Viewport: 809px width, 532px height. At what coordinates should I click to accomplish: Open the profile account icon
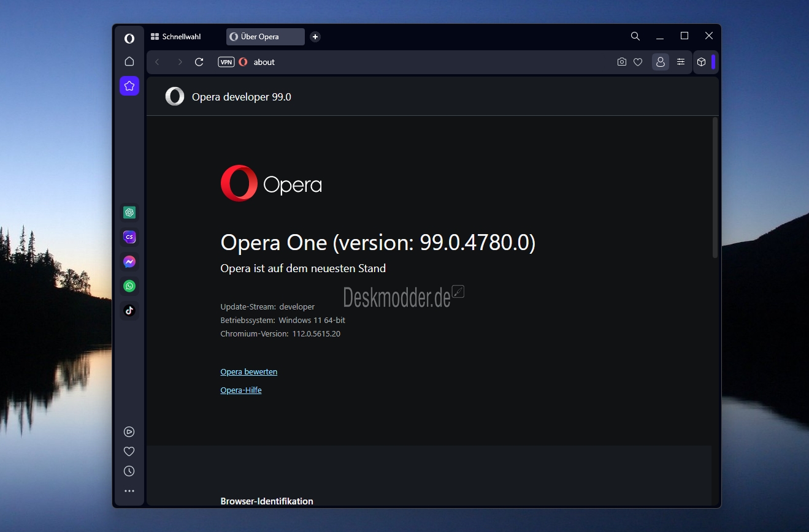click(x=661, y=62)
